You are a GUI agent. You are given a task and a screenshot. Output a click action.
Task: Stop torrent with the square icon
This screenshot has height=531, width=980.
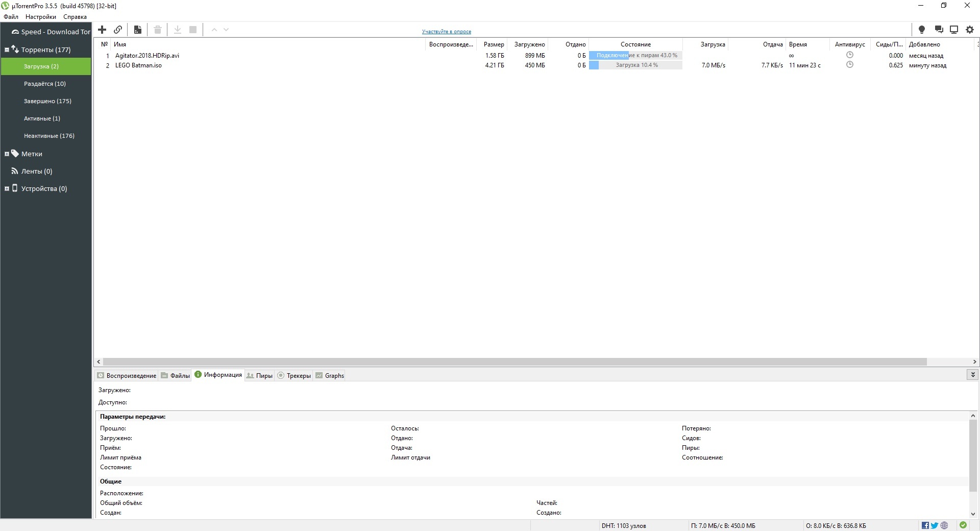click(193, 30)
